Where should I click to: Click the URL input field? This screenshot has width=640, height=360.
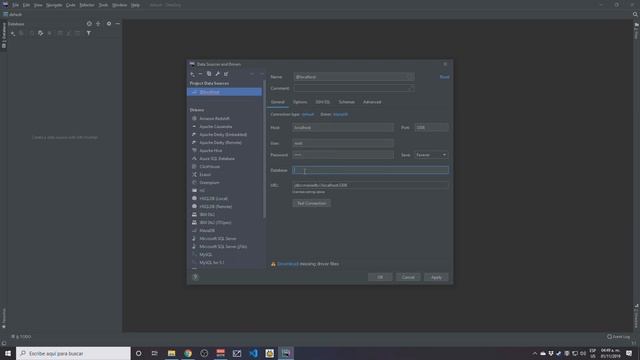pyautogui.click(x=371, y=185)
